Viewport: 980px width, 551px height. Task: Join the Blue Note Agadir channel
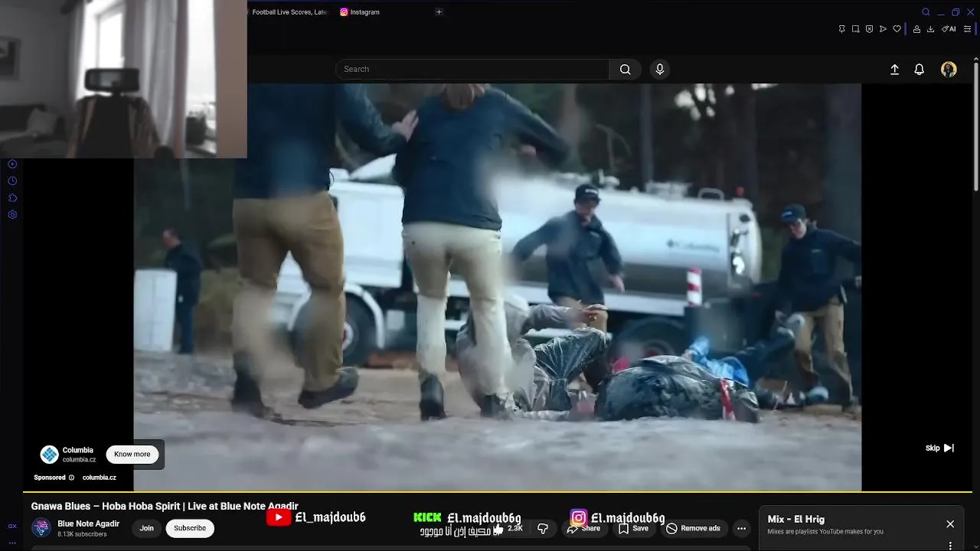click(146, 528)
